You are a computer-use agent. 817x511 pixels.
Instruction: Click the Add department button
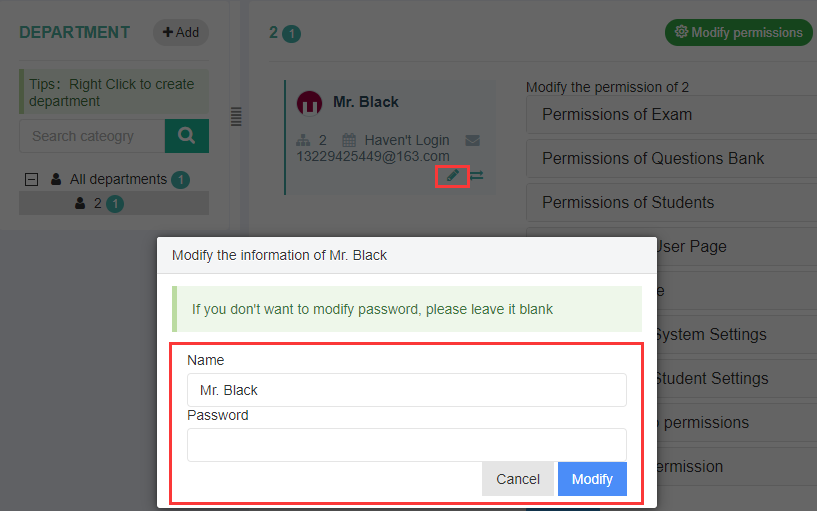[181, 32]
